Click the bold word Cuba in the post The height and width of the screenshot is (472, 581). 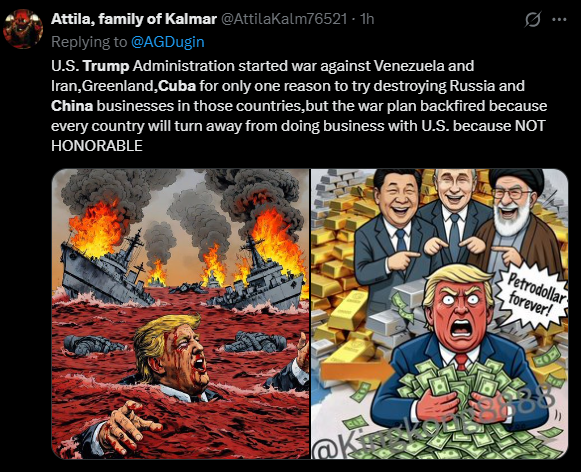(177, 86)
